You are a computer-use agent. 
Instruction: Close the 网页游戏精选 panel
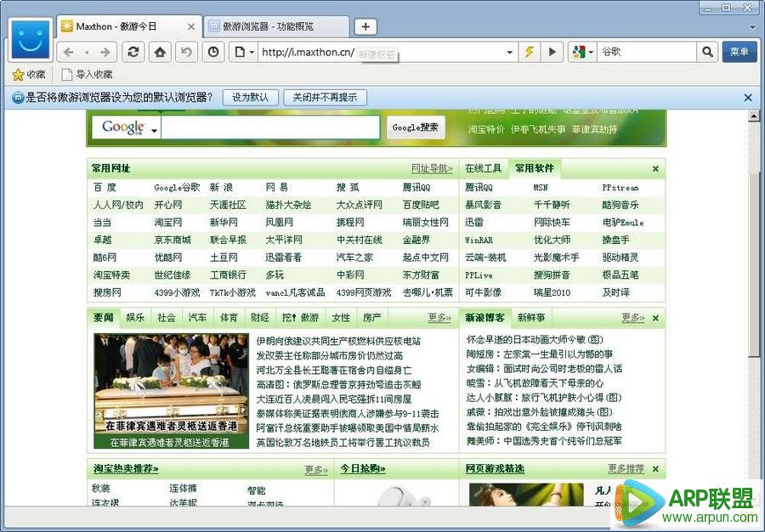(655, 469)
